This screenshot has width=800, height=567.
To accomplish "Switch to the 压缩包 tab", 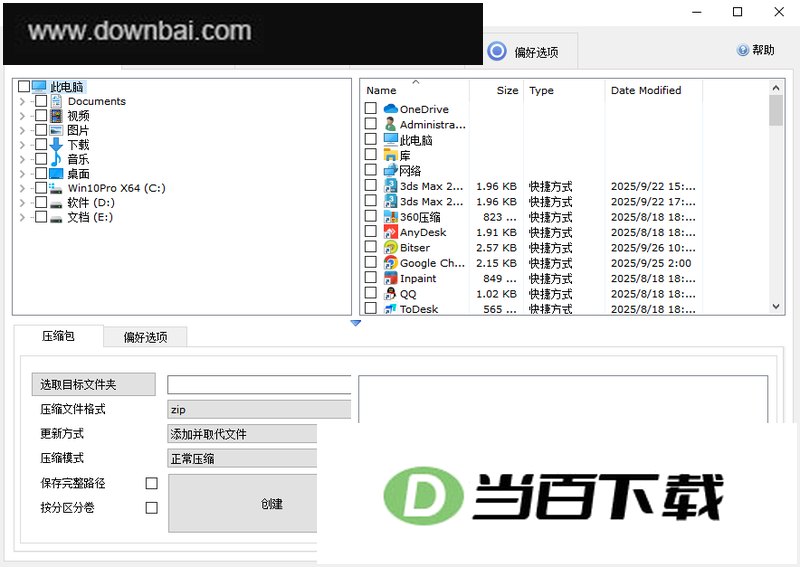I will pos(58,336).
